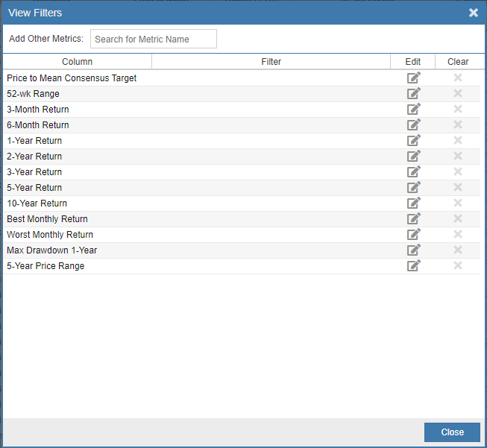The image size is (487, 448).
Task: Edit the 5-Year Price Range filter
Action: tap(413, 265)
